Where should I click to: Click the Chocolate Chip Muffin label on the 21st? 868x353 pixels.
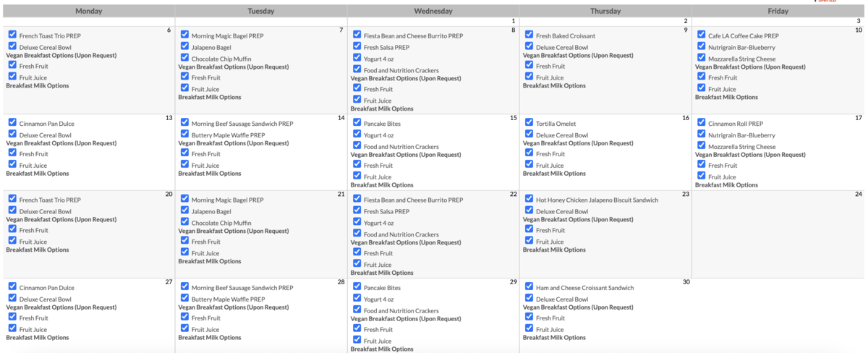point(221,224)
